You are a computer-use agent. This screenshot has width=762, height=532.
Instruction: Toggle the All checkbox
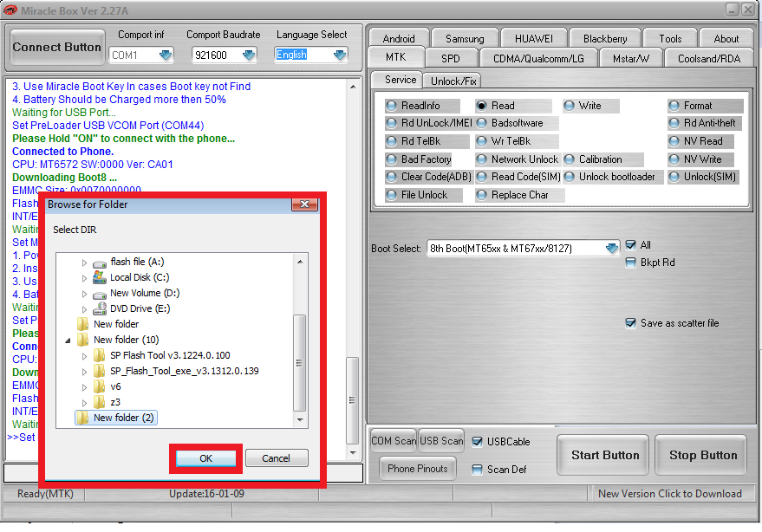pos(630,245)
